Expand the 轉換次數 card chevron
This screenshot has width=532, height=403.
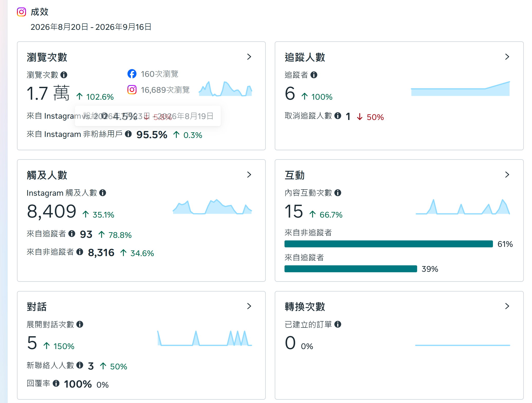coord(507,306)
